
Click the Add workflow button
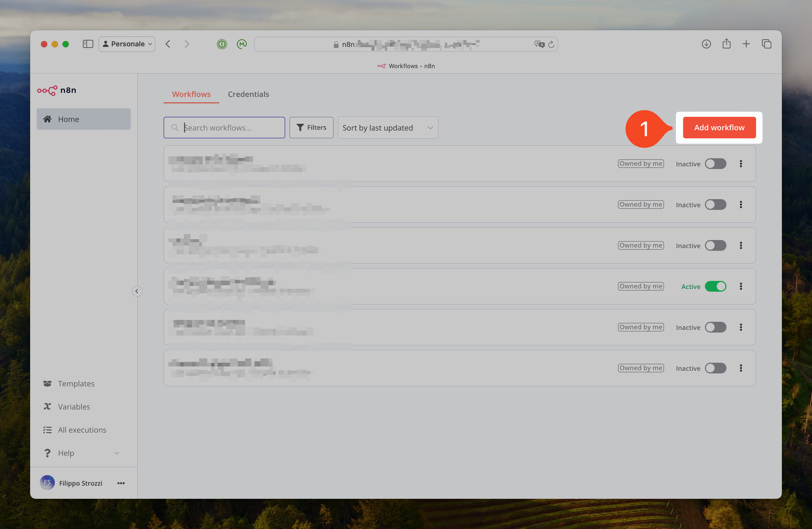point(719,128)
